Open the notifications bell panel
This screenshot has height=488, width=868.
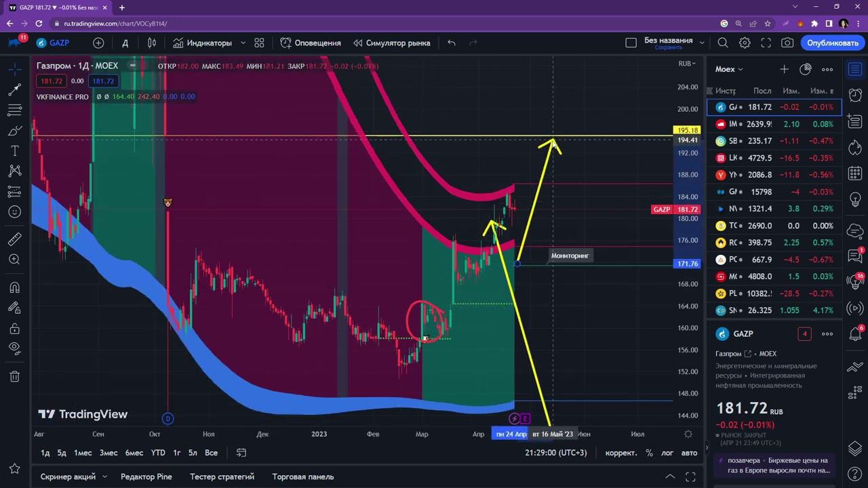(855, 333)
